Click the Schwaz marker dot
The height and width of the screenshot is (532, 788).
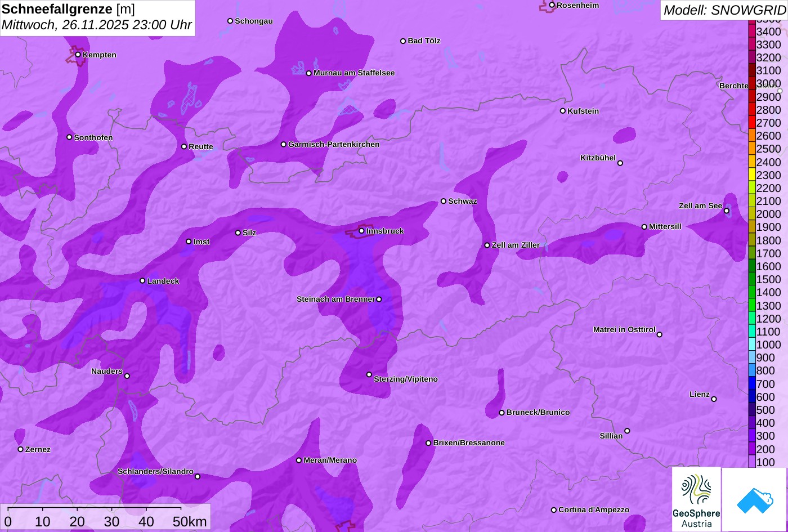(x=444, y=201)
